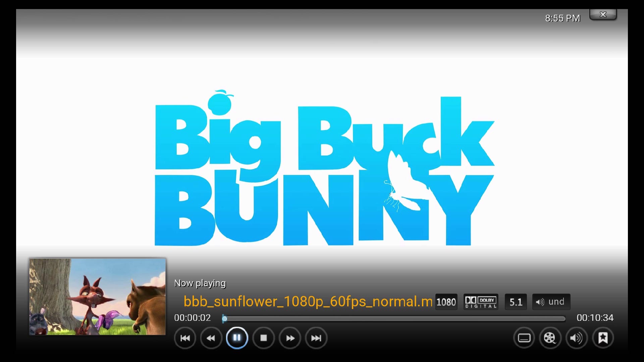Click the fast forward button

click(290, 338)
